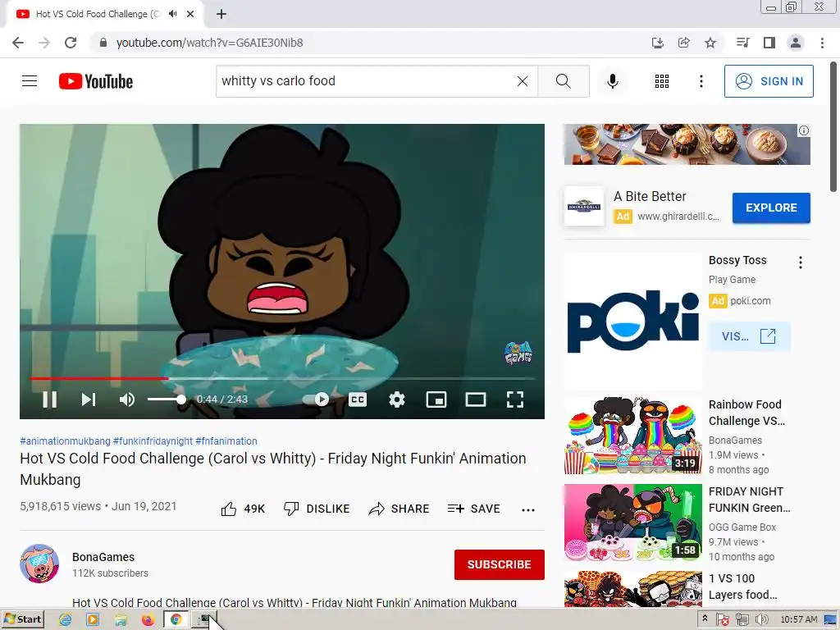The width and height of the screenshot is (840, 630).
Task: Toggle the browser side panel
Action: pos(769,43)
